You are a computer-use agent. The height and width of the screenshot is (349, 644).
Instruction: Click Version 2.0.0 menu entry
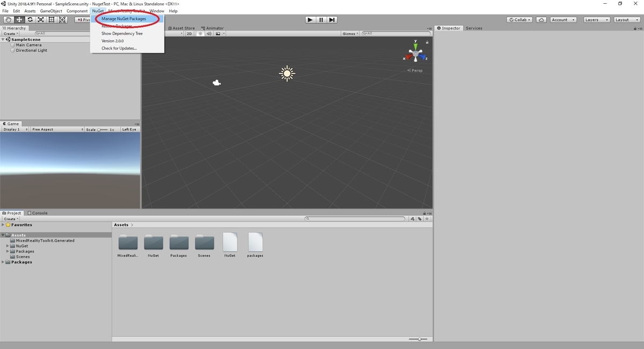coord(113,41)
